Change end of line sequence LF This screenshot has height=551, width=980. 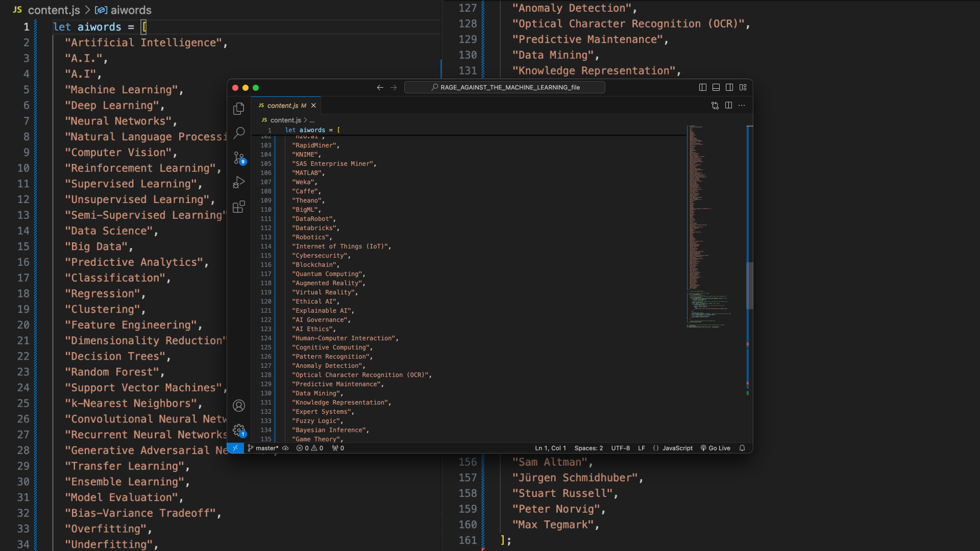(x=642, y=448)
